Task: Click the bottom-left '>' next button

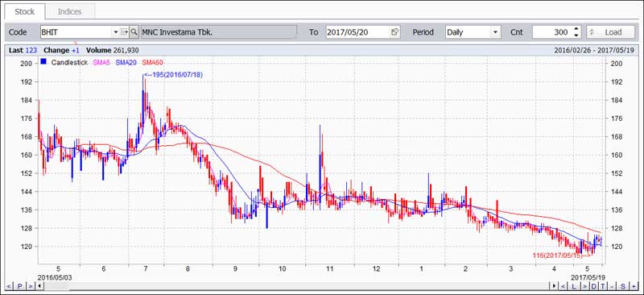Action: coord(31,286)
